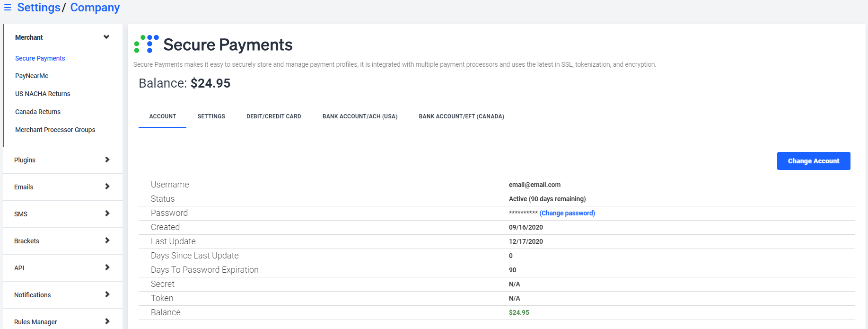Click the Company breadcrumb link
The height and width of the screenshot is (329, 868).
point(95,8)
